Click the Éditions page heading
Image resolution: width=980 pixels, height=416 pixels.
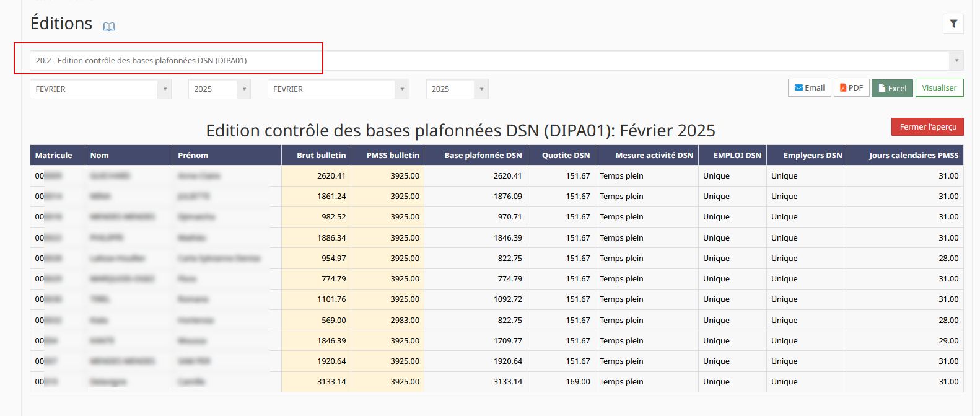tap(61, 24)
